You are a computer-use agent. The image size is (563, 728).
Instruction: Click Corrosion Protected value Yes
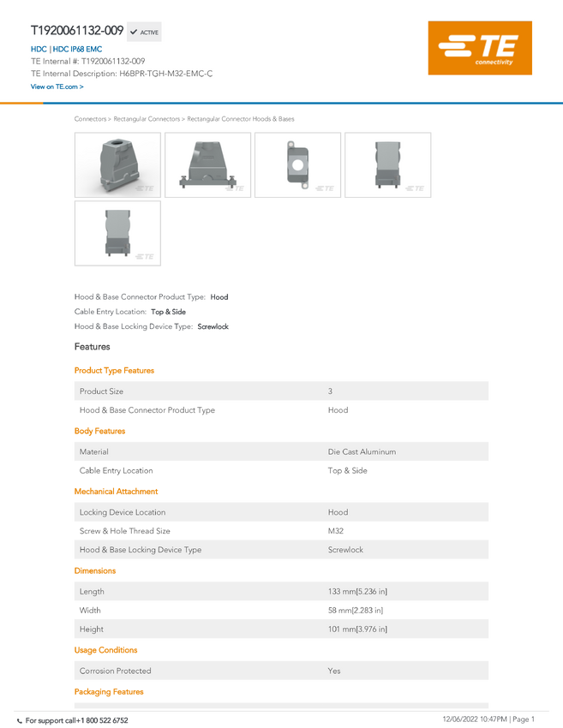334,671
